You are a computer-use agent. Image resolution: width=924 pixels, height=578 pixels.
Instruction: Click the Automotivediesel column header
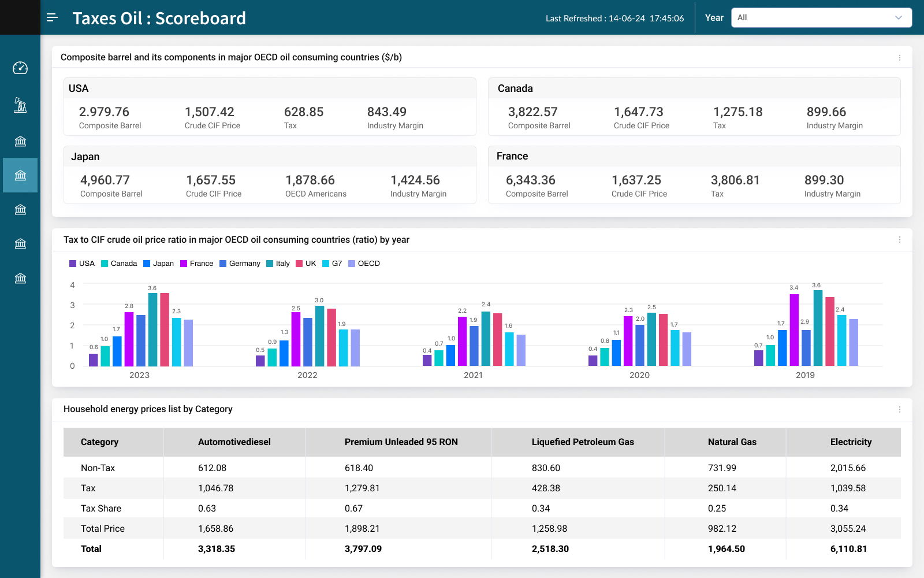tap(234, 442)
